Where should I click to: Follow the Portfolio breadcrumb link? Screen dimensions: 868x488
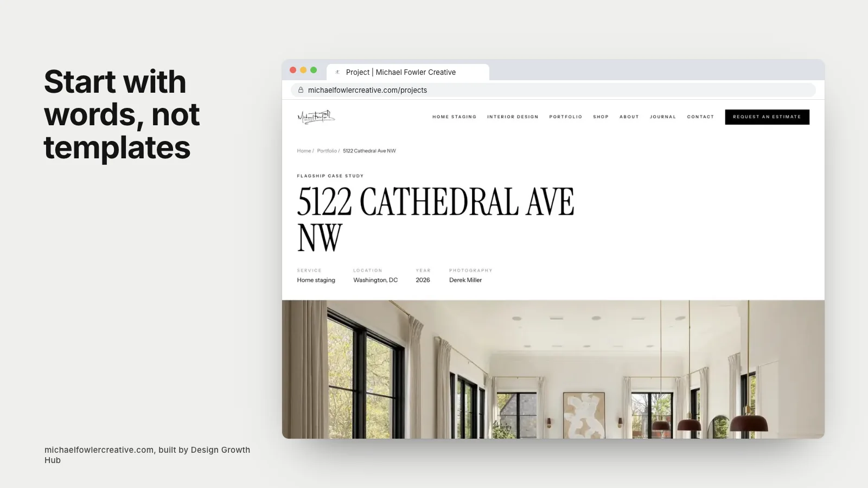pos(327,151)
